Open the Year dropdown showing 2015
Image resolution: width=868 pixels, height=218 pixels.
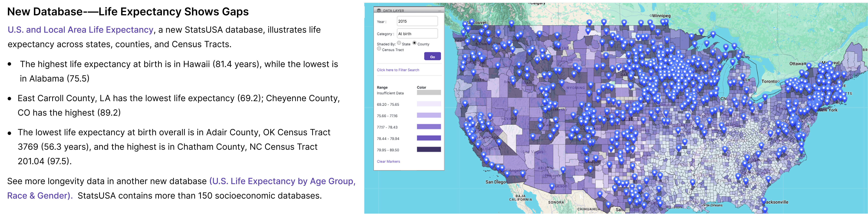pos(417,21)
